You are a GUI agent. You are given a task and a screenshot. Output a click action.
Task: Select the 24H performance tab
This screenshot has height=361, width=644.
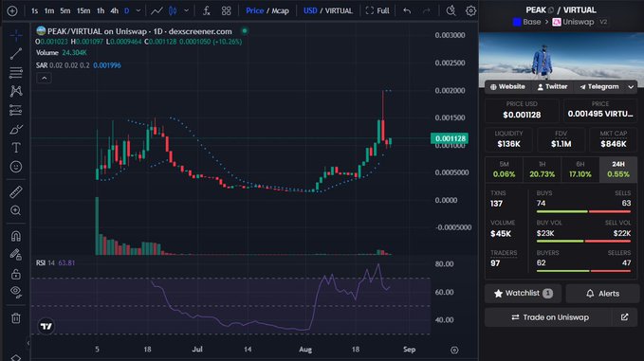tap(618, 170)
